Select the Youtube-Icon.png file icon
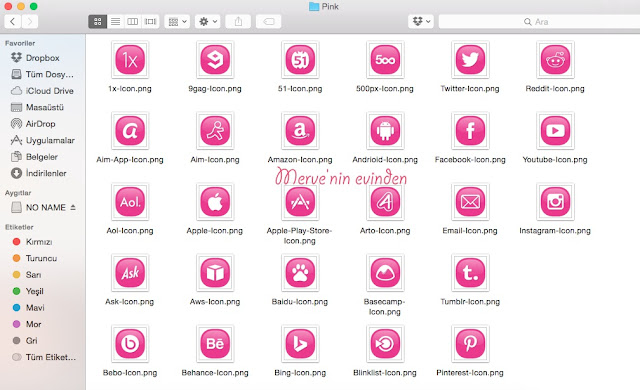This screenshot has width=640, height=390. pyautogui.click(x=555, y=131)
